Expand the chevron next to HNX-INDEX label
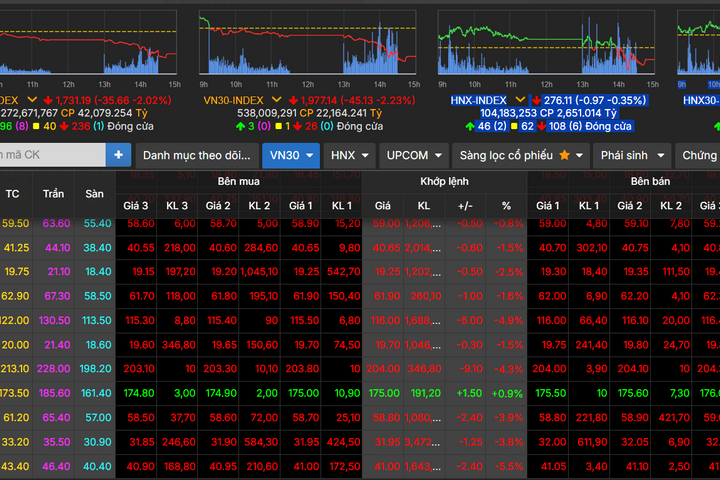Screen dimensions: 720x480 tap(517, 100)
